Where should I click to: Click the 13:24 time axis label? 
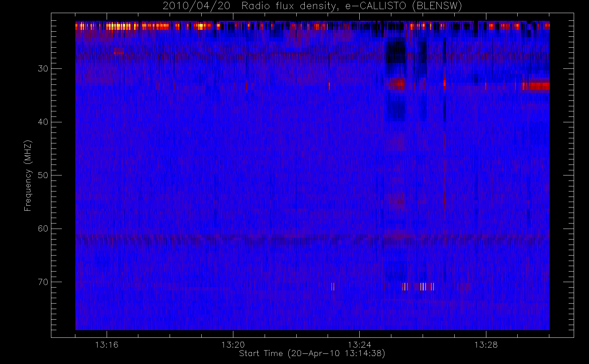click(x=359, y=345)
